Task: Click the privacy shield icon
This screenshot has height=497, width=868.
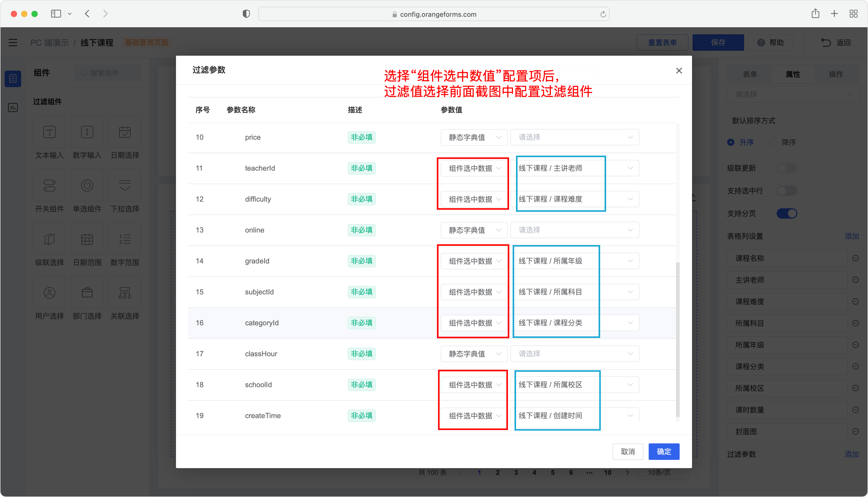Action: pyautogui.click(x=246, y=14)
